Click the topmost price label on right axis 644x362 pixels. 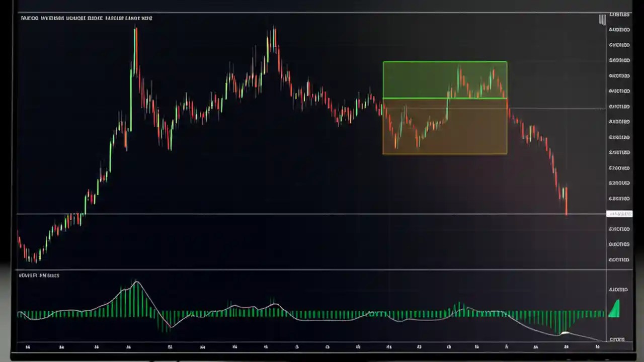click(619, 14)
